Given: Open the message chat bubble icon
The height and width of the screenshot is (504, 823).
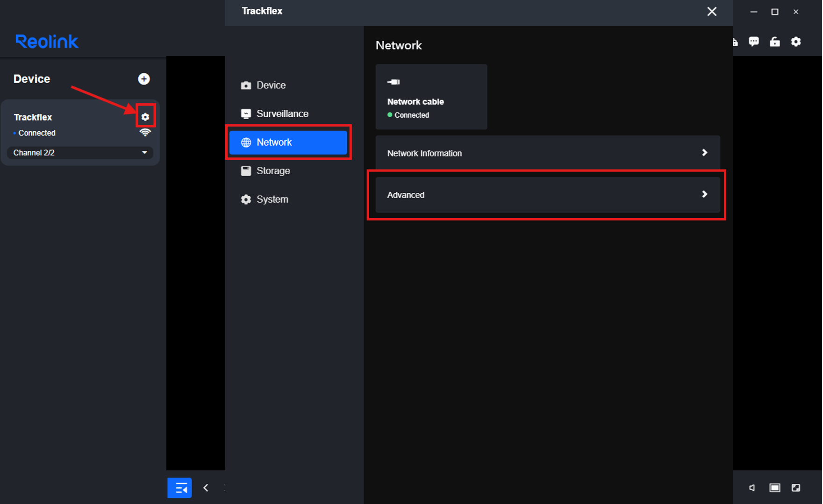Looking at the screenshot, I should click(754, 42).
